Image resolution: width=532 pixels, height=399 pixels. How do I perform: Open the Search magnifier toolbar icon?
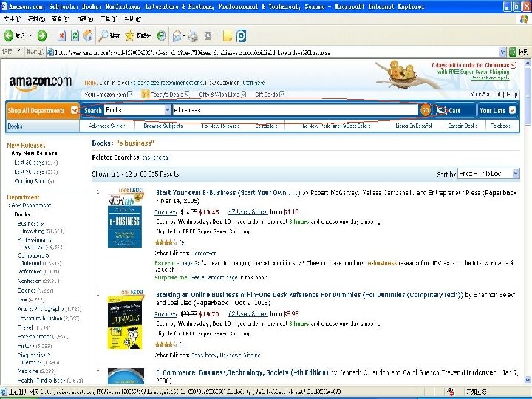[103, 35]
